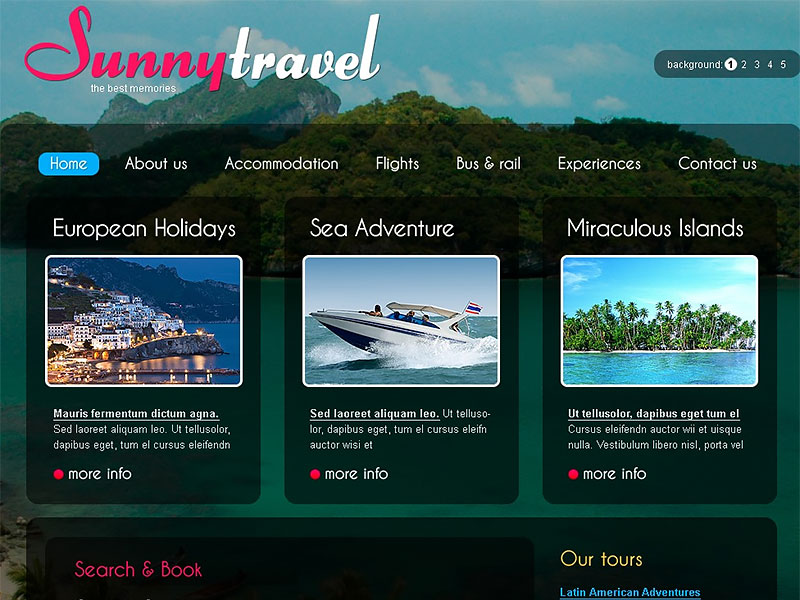Open the Miraculous Islands palm beach image
The height and width of the screenshot is (600, 800).
659,321
